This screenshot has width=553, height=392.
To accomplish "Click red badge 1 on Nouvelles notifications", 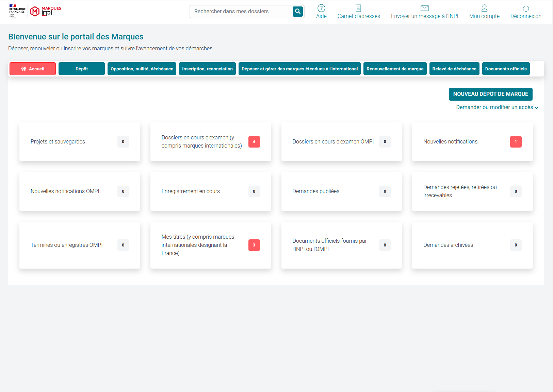I will pyautogui.click(x=516, y=142).
